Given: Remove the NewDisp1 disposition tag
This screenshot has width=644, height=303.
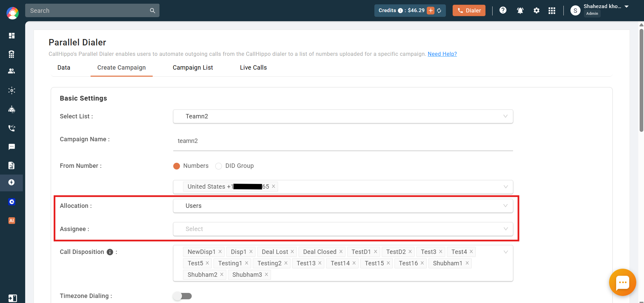Looking at the screenshot, I should 220,252.
